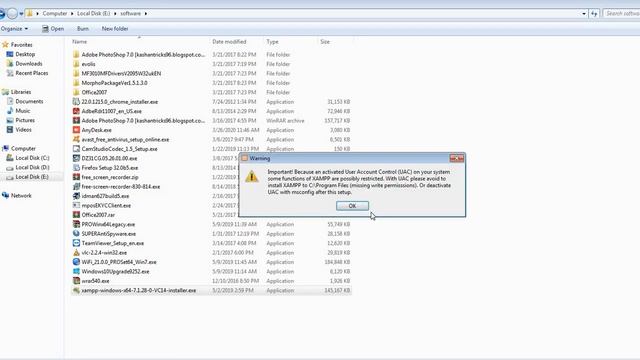Click the Forward navigation button
Screen dimensions: 640x360
coord(12,13)
